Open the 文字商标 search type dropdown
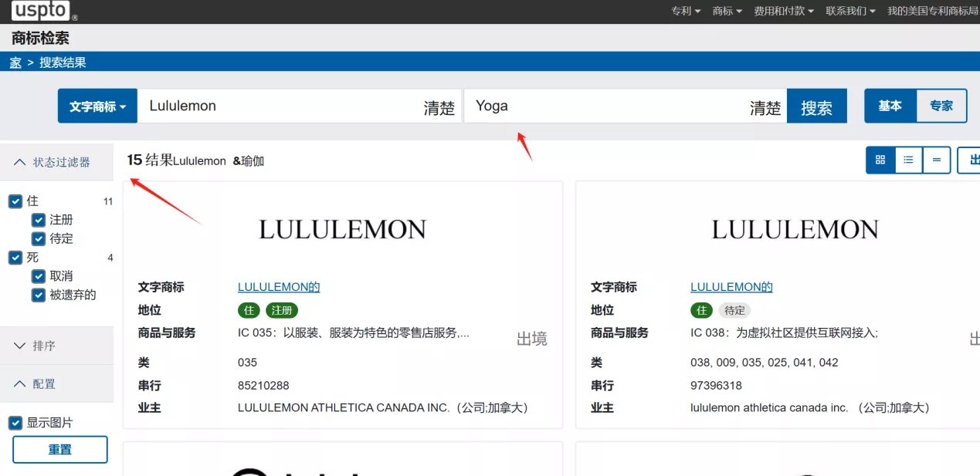Viewport: 980px width, 476px height. [97, 106]
